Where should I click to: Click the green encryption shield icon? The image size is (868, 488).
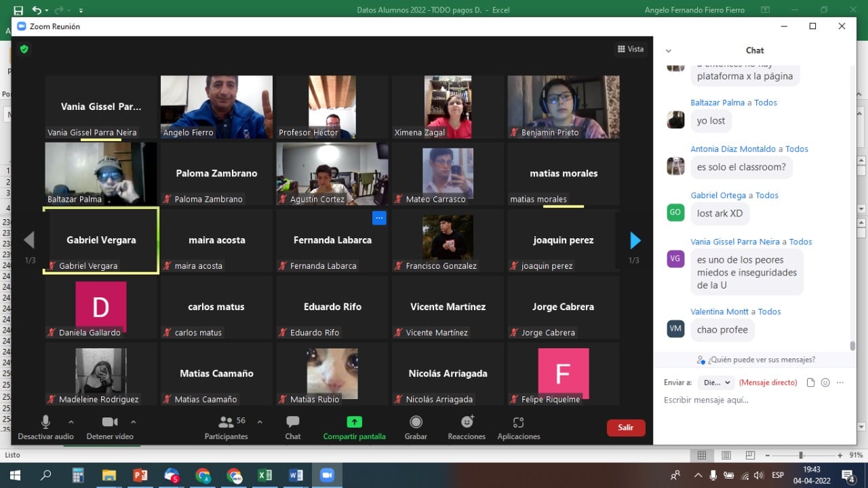coord(24,49)
